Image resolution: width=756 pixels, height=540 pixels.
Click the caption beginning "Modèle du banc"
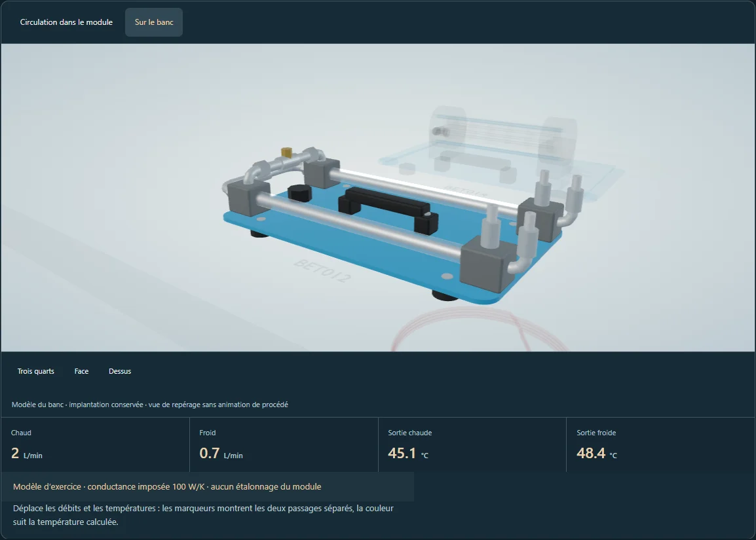coord(150,405)
